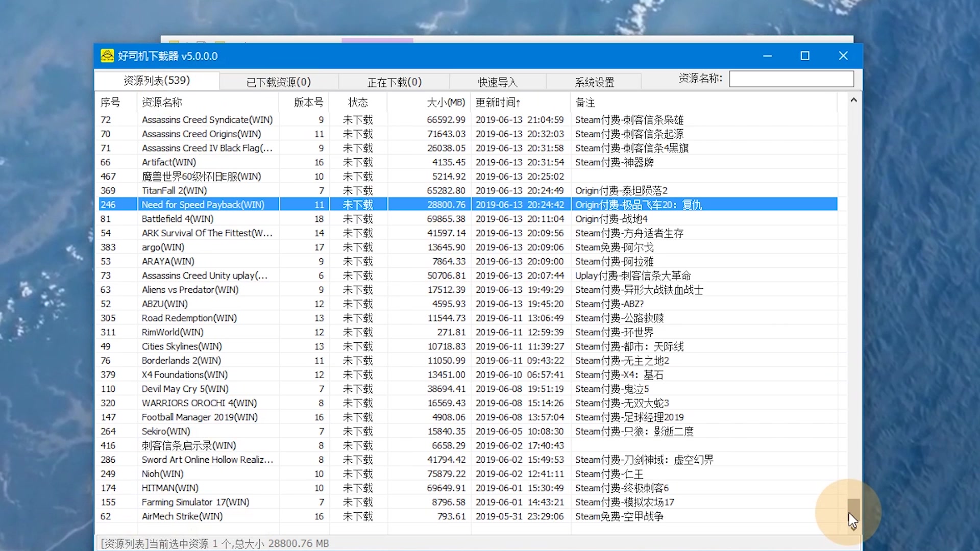
Task: Select 魔兽世界60级怀旧E服(WIN) row
Action: tap(468, 177)
